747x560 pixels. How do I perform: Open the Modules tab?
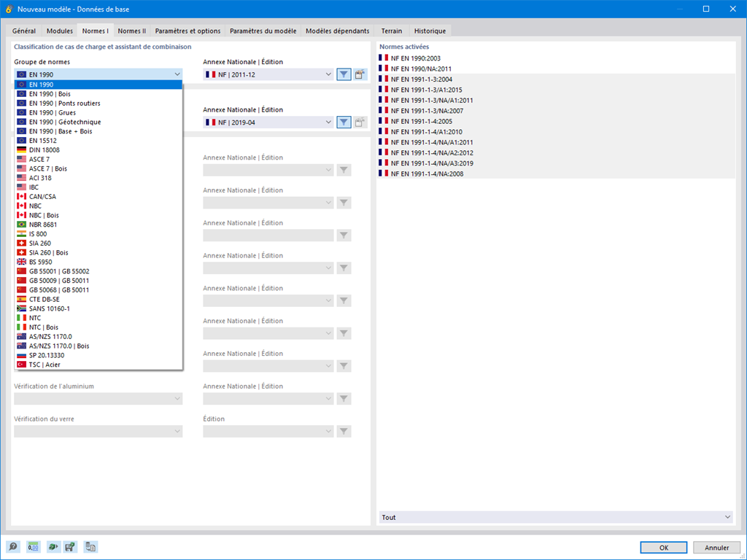[x=59, y=31]
